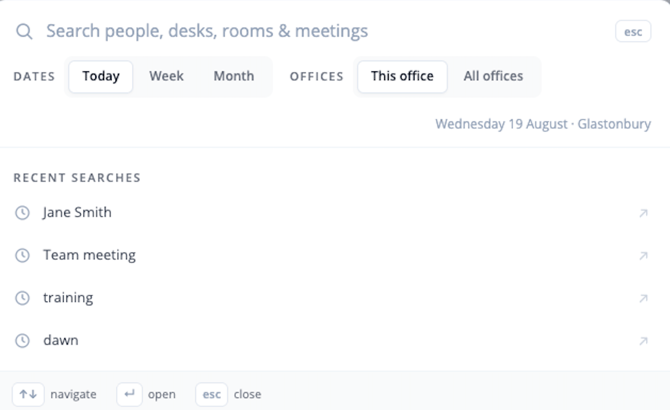Open Jane Smith via its arrow icon

(x=644, y=213)
